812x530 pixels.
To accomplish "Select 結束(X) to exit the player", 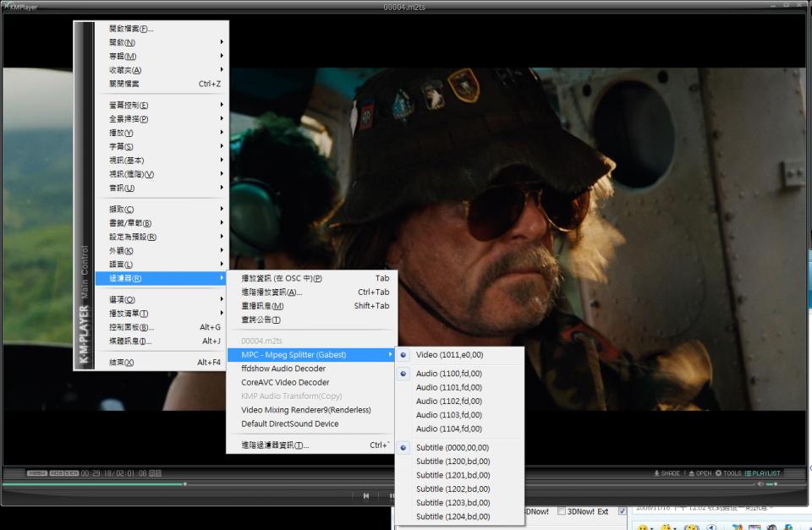I will 122,363.
